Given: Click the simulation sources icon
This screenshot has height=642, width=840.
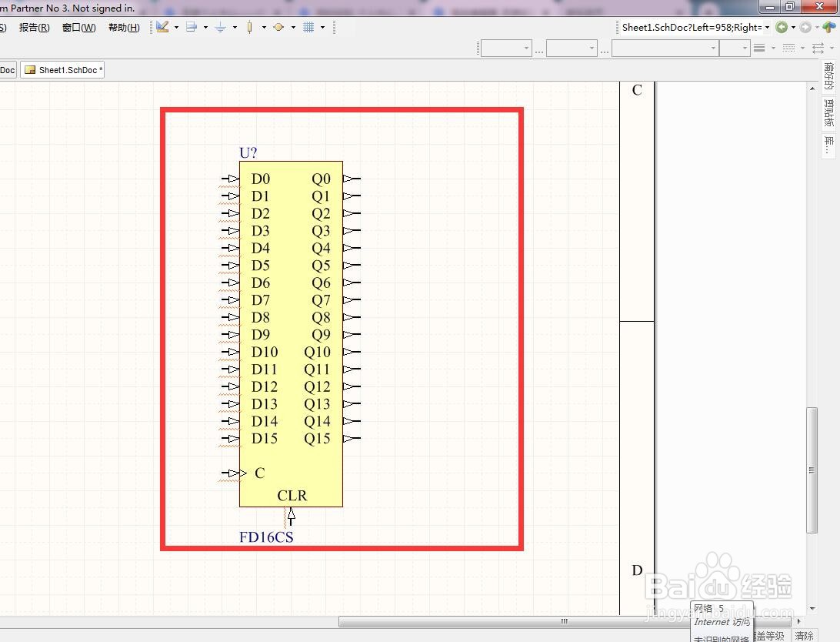Looking at the screenshot, I should pos(278,27).
